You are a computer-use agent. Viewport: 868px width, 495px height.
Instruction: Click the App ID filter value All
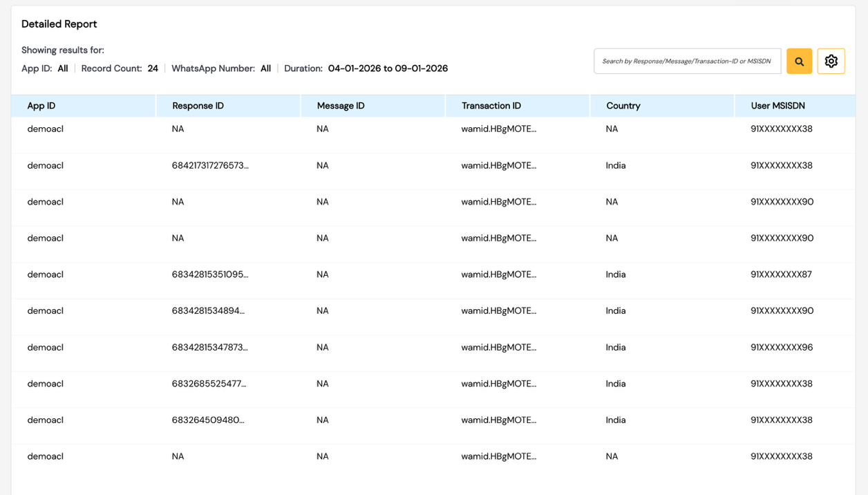coord(63,68)
